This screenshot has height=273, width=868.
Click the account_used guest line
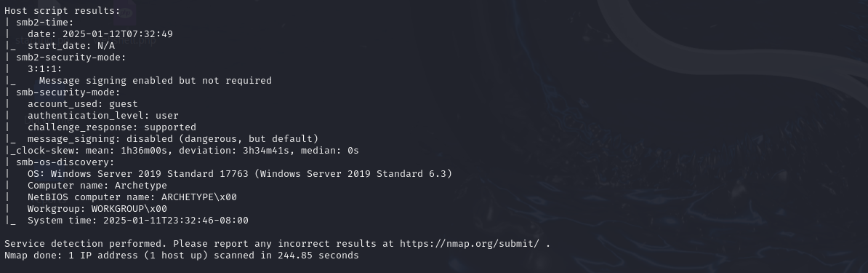82,104
